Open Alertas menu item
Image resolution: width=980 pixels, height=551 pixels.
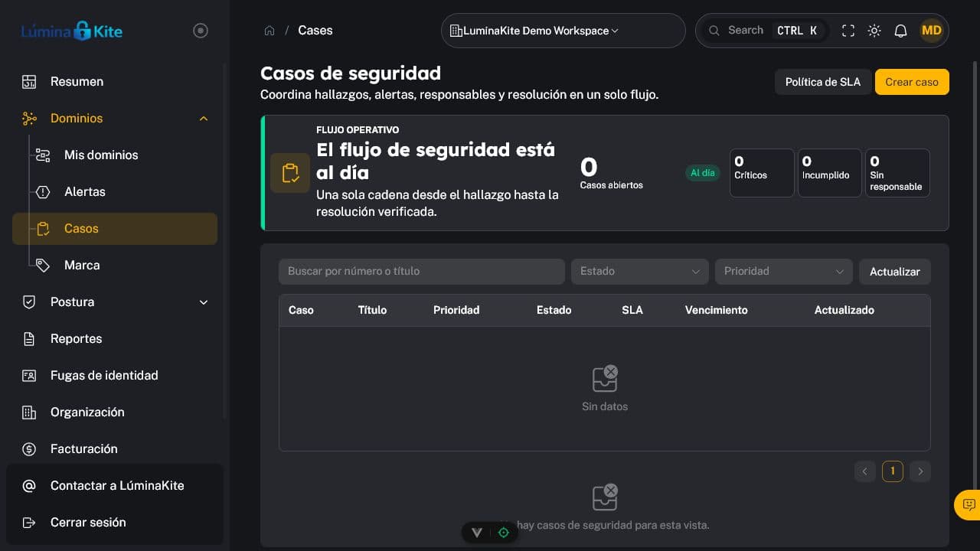[115, 192]
